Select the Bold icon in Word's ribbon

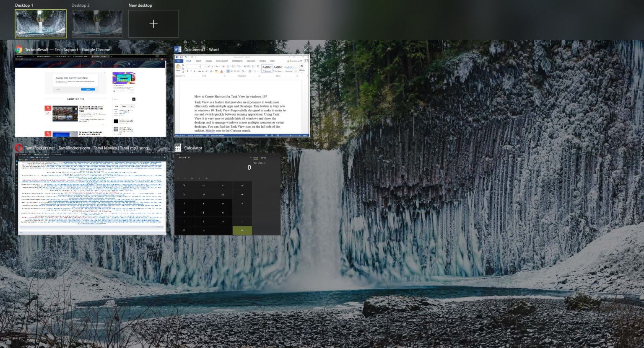pyautogui.click(x=187, y=71)
